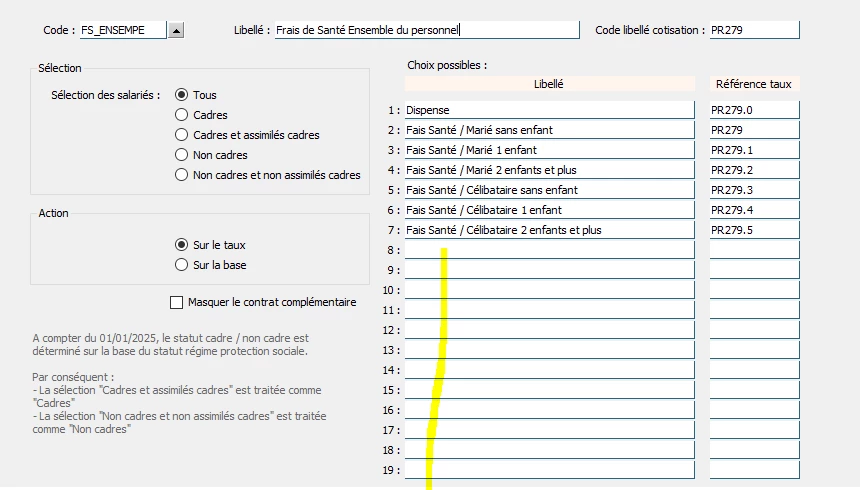Image resolution: width=860 pixels, height=490 pixels.
Task: Click the Code field FS_ENSEMPE
Action: (122, 31)
